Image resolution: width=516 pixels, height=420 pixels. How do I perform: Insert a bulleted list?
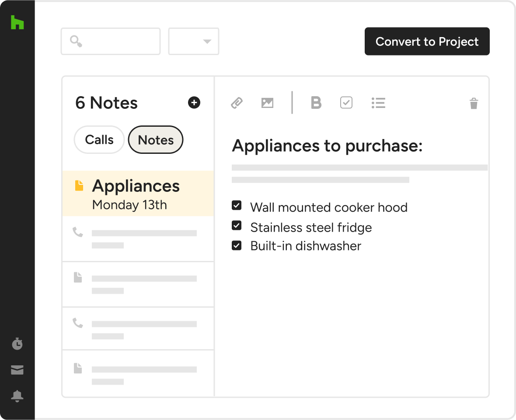(378, 103)
